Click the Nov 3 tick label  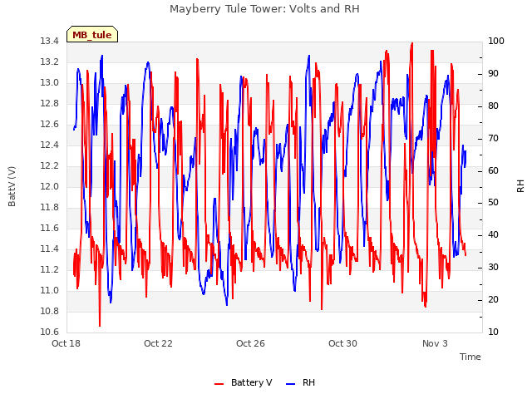click(435, 343)
